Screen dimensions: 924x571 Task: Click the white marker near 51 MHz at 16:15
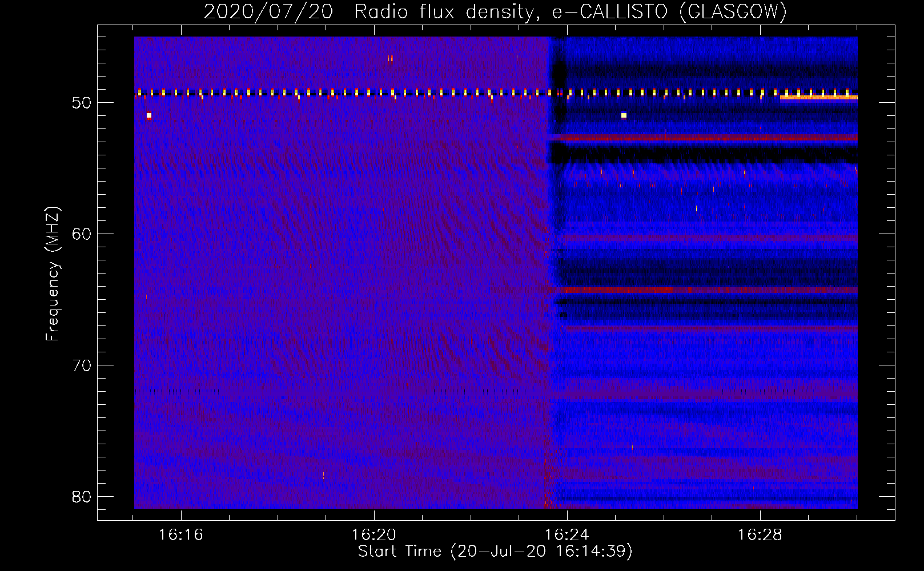(x=149, y=115)
